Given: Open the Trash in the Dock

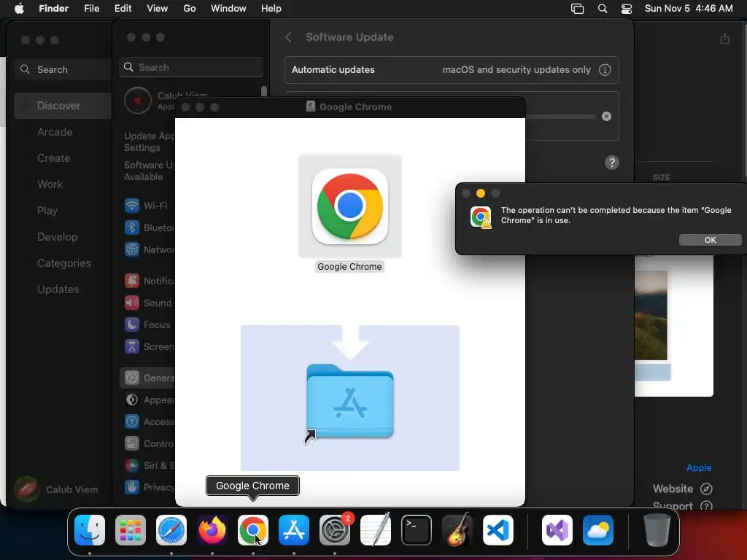Looking at the screenshot, I should coord(657,530).
